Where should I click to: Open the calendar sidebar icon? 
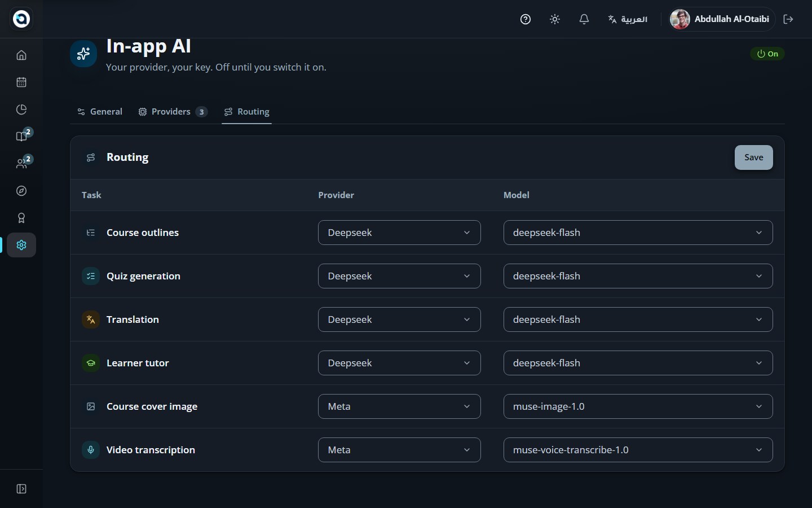21,82
